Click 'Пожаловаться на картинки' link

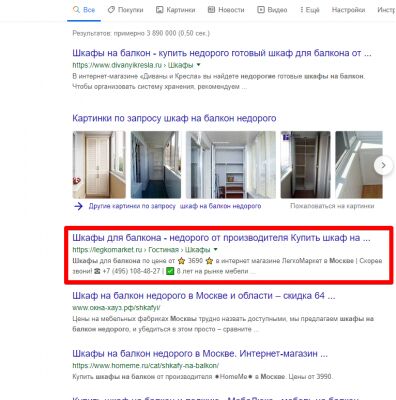332,206
